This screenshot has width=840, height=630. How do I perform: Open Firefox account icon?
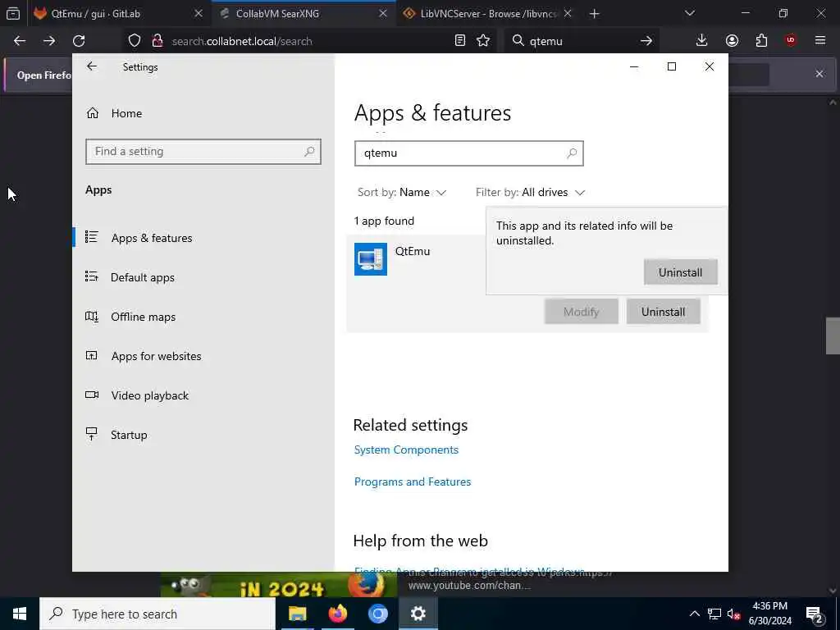tap(732, 41)
